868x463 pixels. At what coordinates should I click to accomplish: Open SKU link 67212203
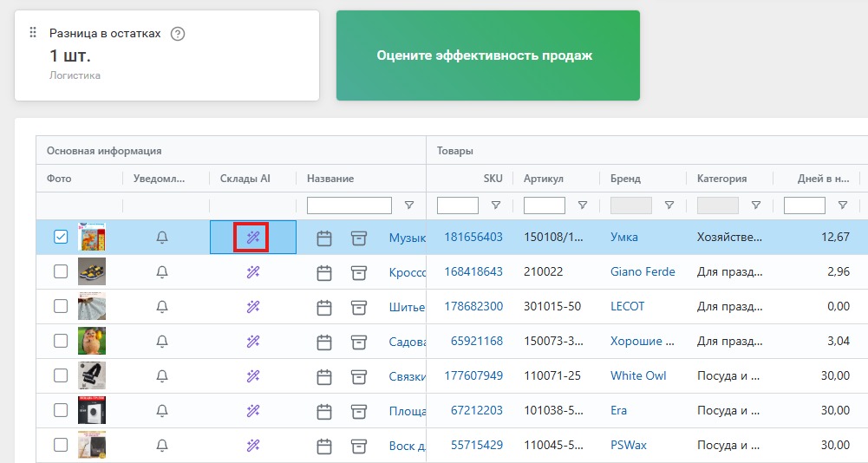[x=477, y=410]
